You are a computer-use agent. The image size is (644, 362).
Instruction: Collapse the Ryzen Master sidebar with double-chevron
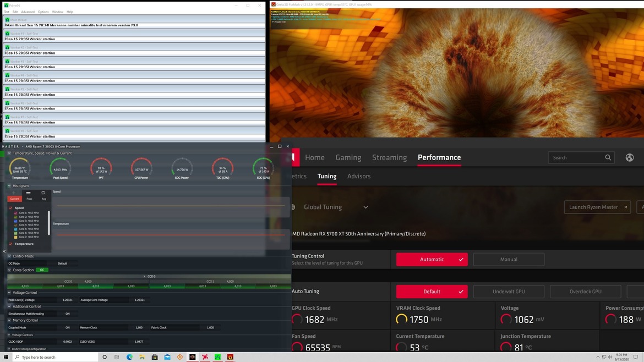click(4, 251)
